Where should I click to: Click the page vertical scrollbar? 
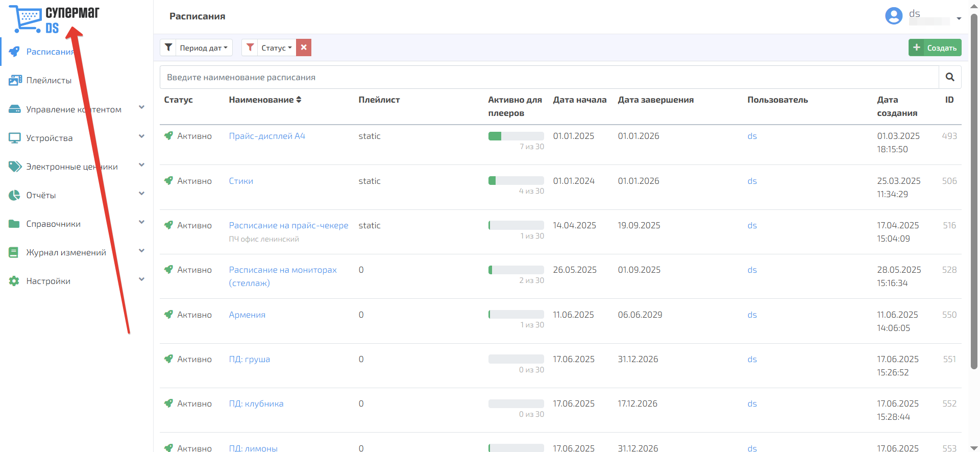point(974,192)
